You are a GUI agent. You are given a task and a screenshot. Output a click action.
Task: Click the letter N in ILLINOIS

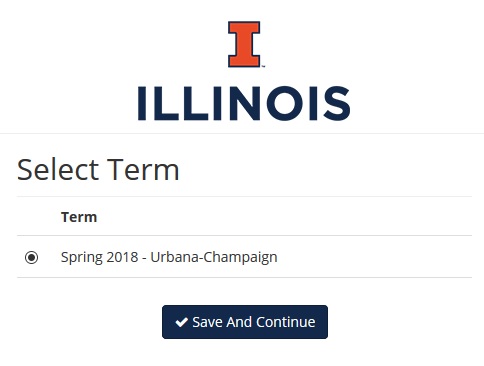tap(244, 103)
